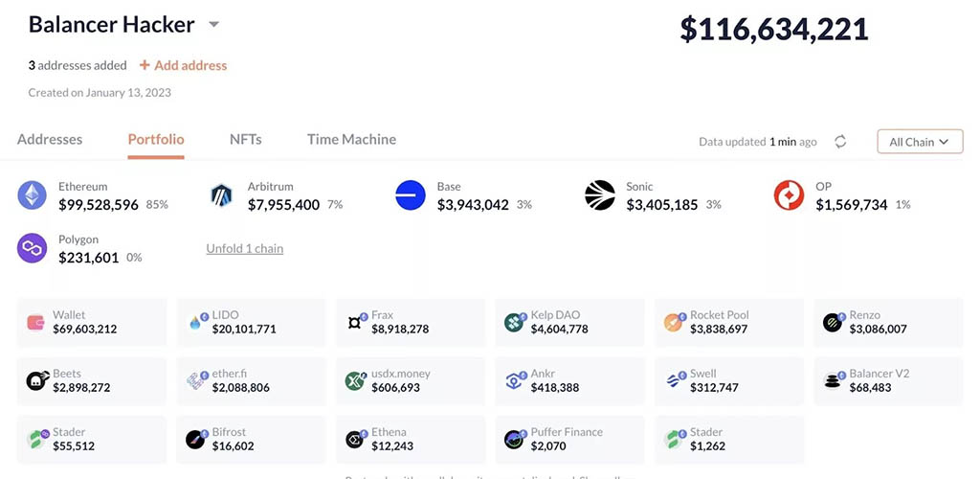Open the Balancer V2 protocol card

pyautogui.click(x=889, y=380)
